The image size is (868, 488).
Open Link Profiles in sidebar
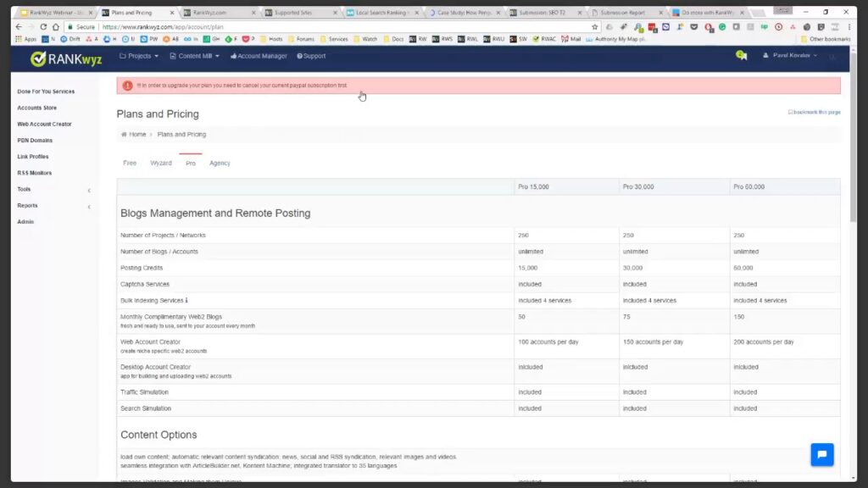point(33,157)
